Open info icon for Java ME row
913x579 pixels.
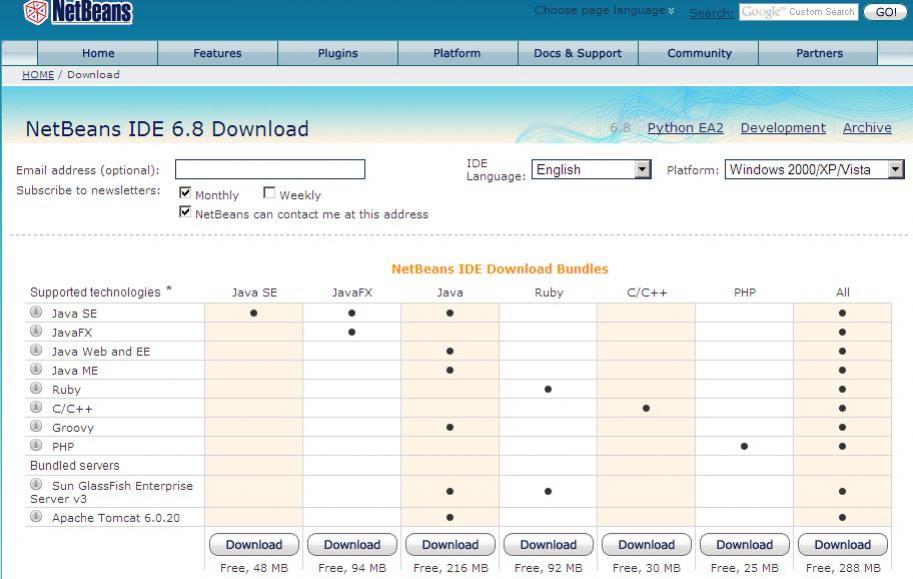[36, 369]
